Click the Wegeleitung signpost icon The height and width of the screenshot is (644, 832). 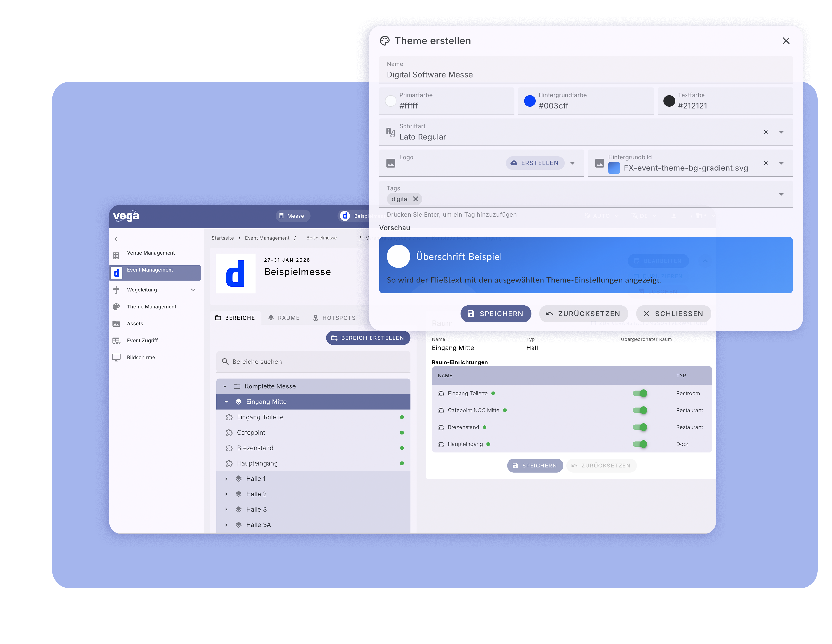tap(116, 290)
